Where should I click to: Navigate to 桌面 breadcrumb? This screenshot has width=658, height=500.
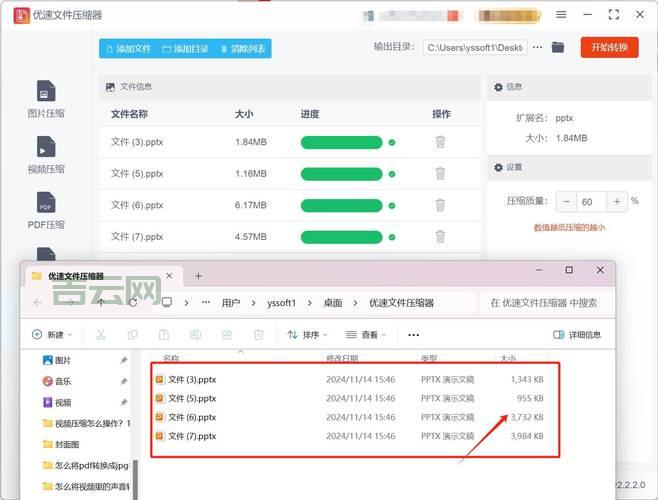[333, 303]
